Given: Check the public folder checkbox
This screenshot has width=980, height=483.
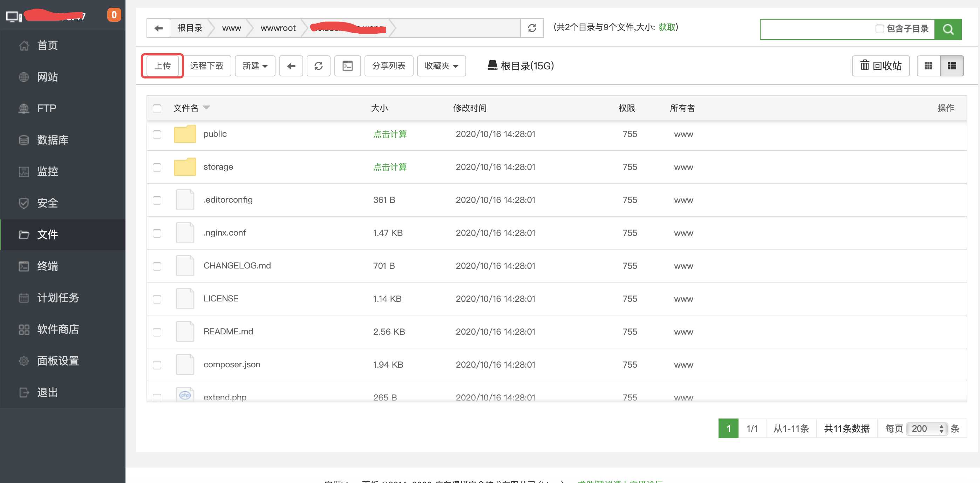Looking at the screenshot, I should coord(157,135).
